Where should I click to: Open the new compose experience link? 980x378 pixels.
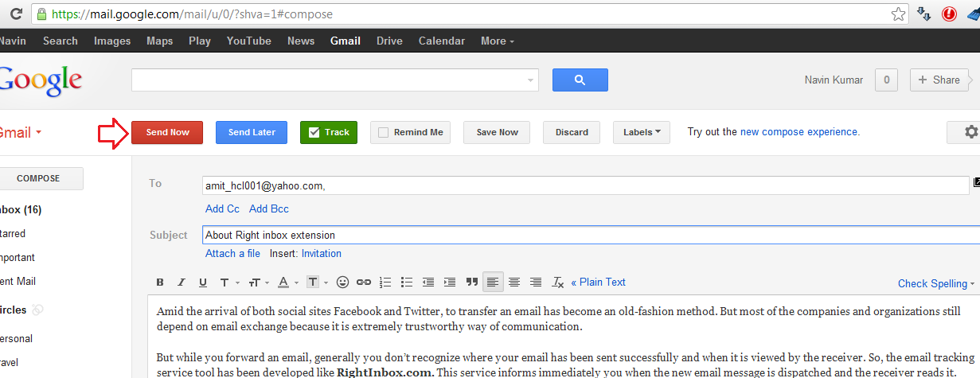point(798,132)
